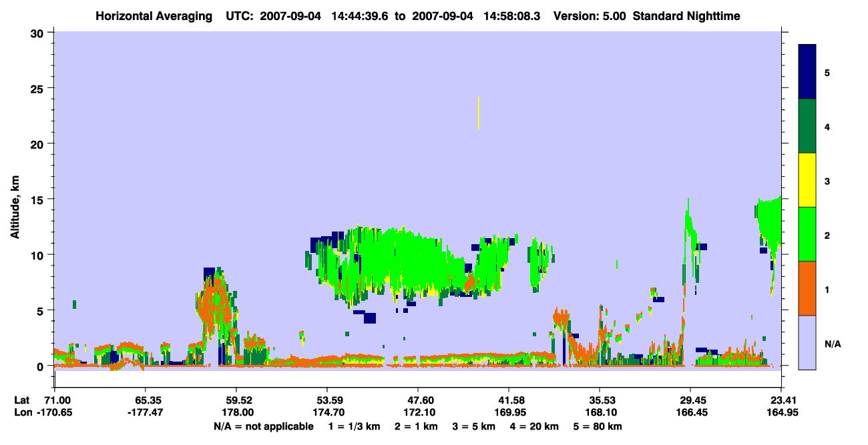The height and width of the screenshot is (445, 868).
Task: Click 'Version: 5.00' in the title
Action: 588,15
